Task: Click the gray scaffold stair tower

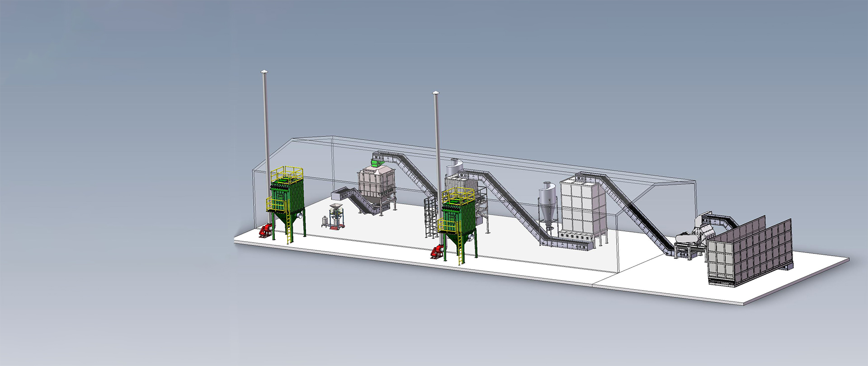Action: 429,217
